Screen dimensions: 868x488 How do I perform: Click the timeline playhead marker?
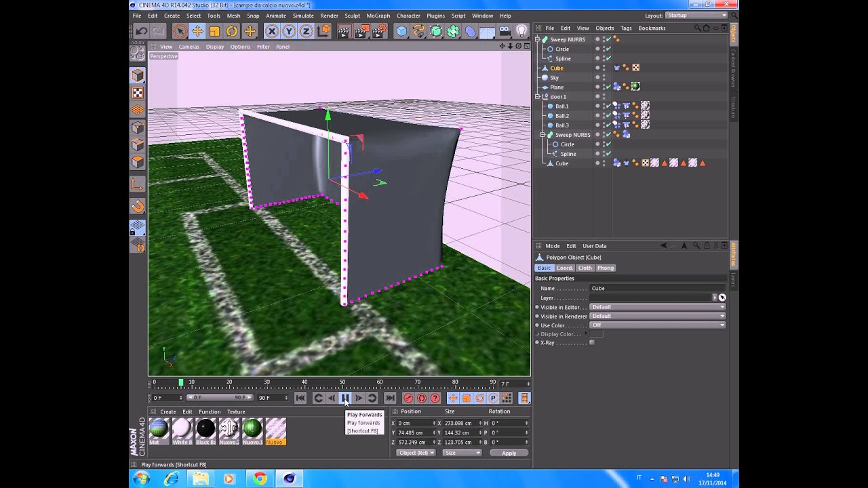(x=180, y=382)
